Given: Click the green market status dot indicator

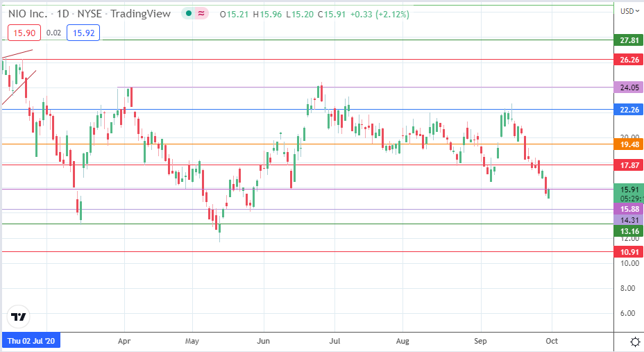Looking at the screenshot, I should [x=189, y=14].
